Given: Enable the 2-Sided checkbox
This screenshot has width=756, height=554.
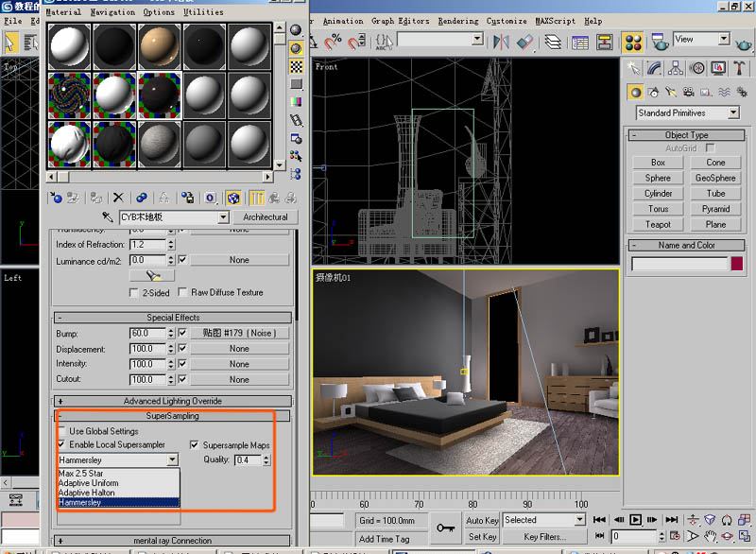Looking at the screenshot, I should pos(134,293).
